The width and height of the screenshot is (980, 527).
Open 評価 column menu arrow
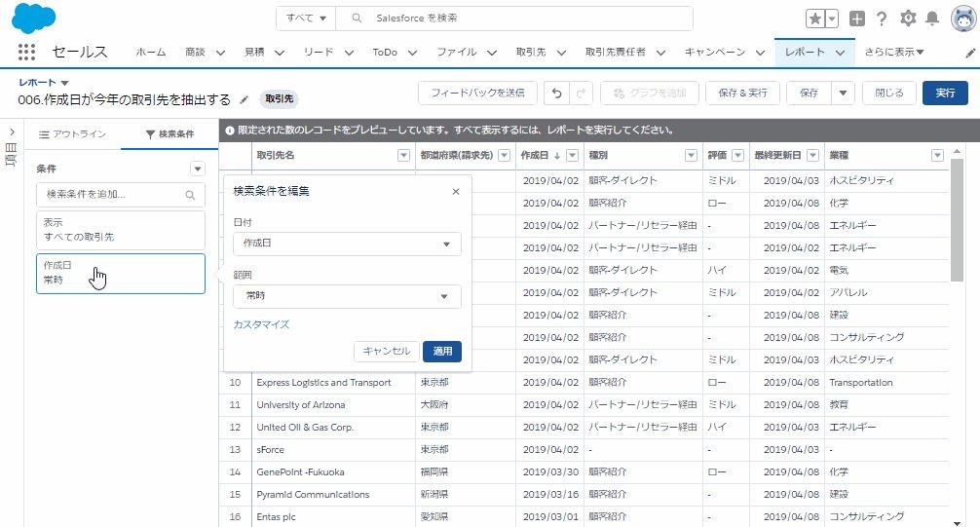pyautogui.click(x=738, y=156)
